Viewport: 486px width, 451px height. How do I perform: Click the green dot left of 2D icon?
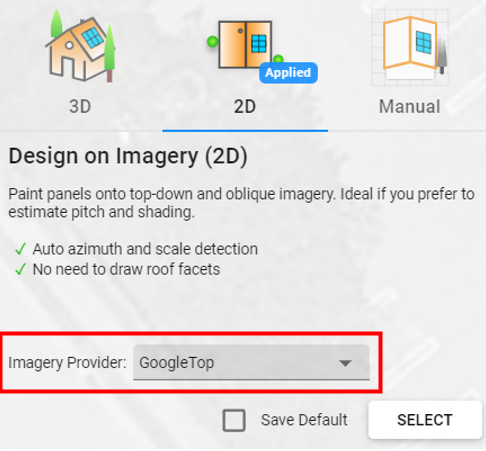213,42
